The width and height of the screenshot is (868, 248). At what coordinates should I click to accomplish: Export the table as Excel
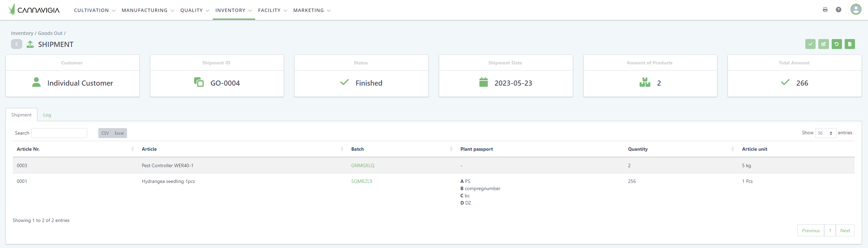[x=119, y=133]
